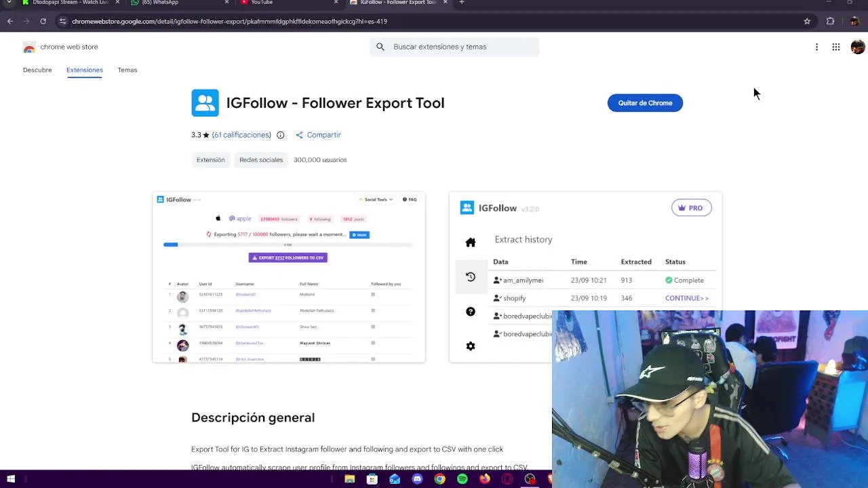Open the Chrome extensions puzzle icon
868x488 pixels.
coord(830,21)
